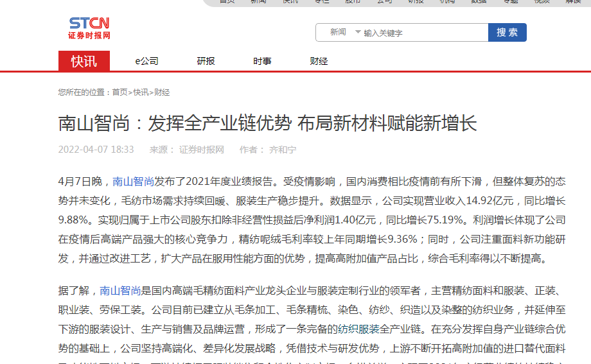
Task: Open the e公司 tab
Action: pos(146,62)
